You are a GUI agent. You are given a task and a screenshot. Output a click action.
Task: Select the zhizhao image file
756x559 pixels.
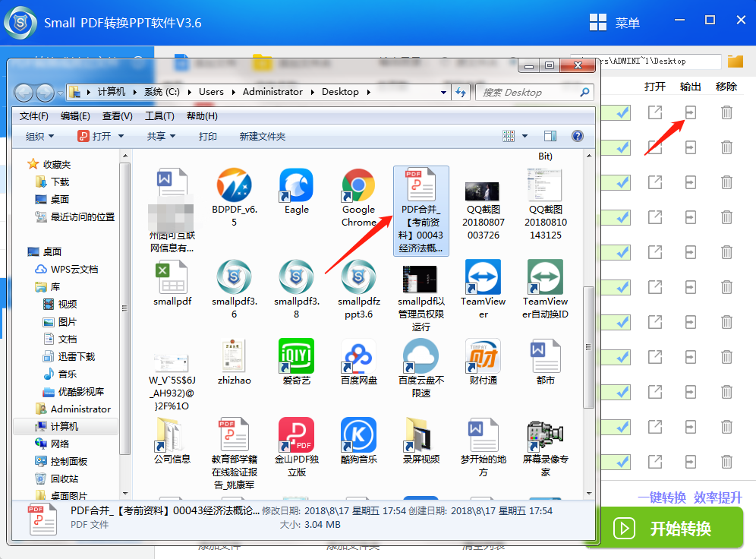(234, 362)
